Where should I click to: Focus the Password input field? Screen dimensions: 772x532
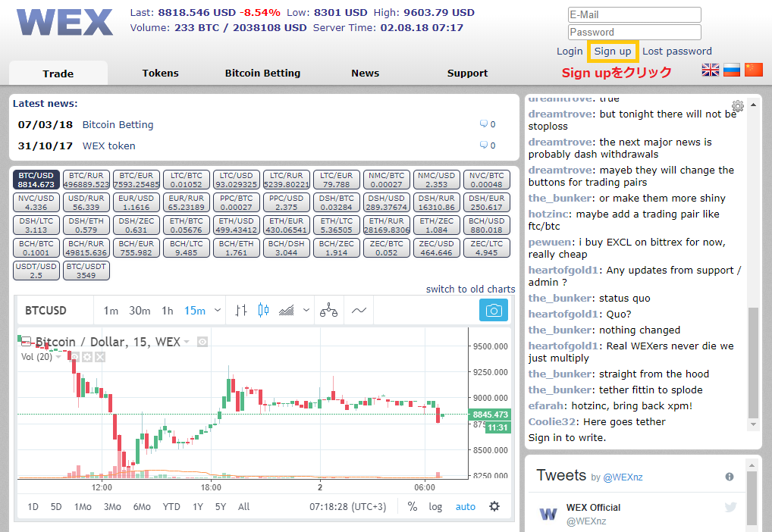pyautogui.click(x=634, y=32)
